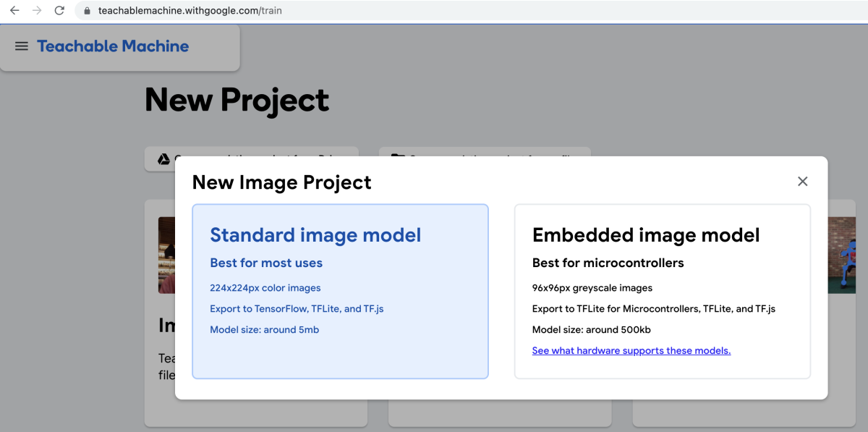Click the 'Best for microcontrollers' subtitle
868x432 pixels.
(x=608, y=263)
